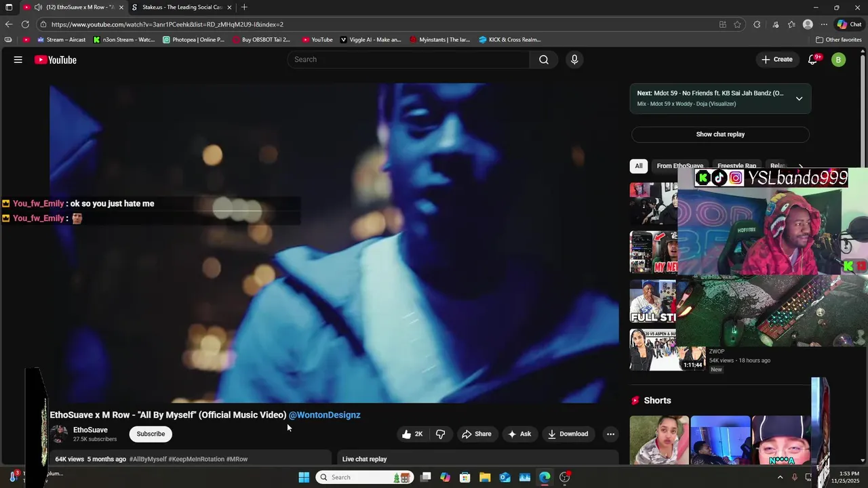Go to the YouTube home logo

tap(56, 60)
